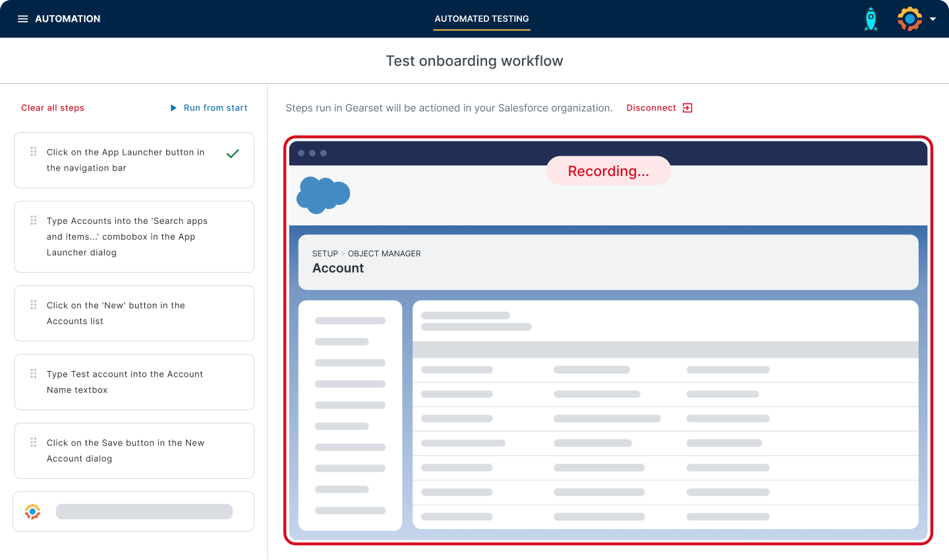The width and height of the screenshot is (949, 560).
Task: Switch to the AUTOMATED TESTING tab
Action: click(x=481, y=19)
